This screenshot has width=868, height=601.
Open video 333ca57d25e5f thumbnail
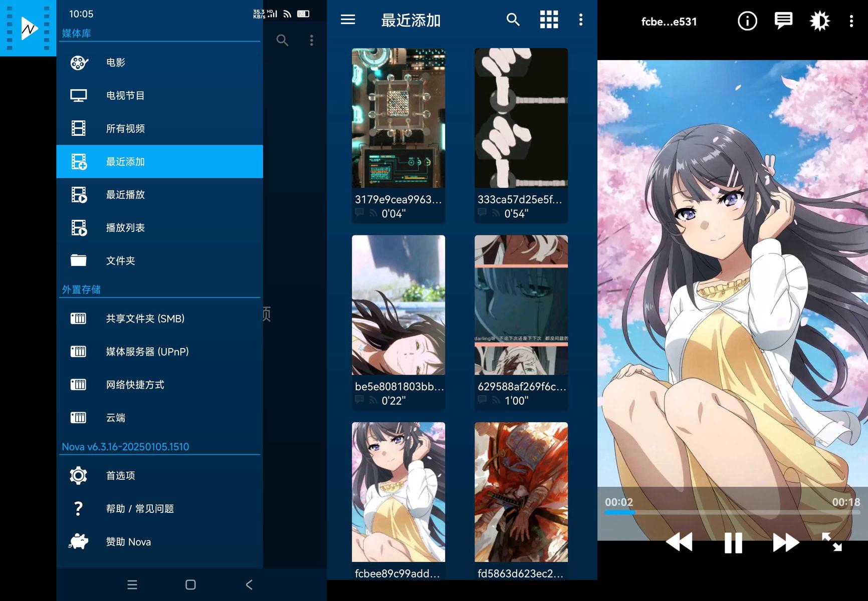tap(521, 118)
